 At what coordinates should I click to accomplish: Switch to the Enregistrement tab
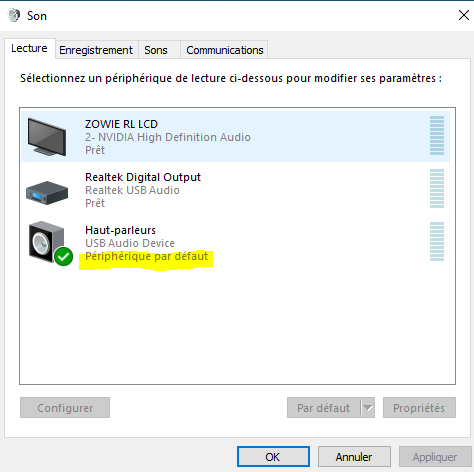click(x=96, y=50)
